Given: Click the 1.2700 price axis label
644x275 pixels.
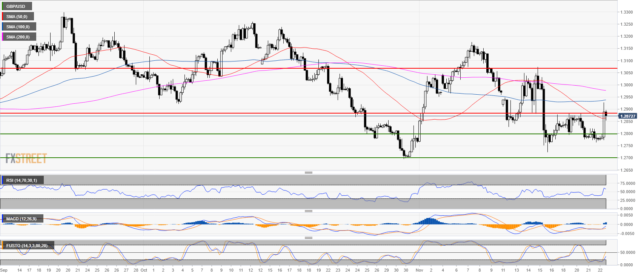Looking at the screenshot, I should click(627, 158).
